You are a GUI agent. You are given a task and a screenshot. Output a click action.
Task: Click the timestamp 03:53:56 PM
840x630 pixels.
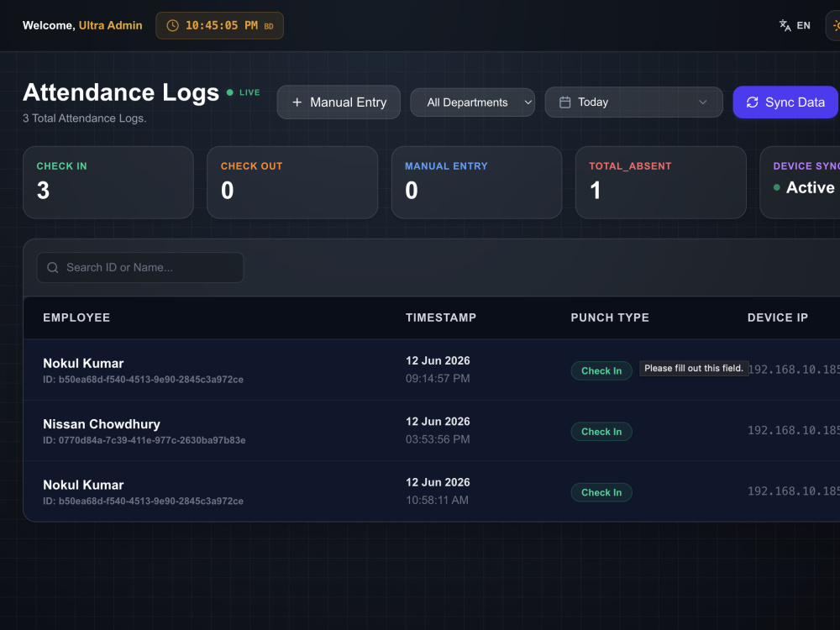[x=438, y=439]
